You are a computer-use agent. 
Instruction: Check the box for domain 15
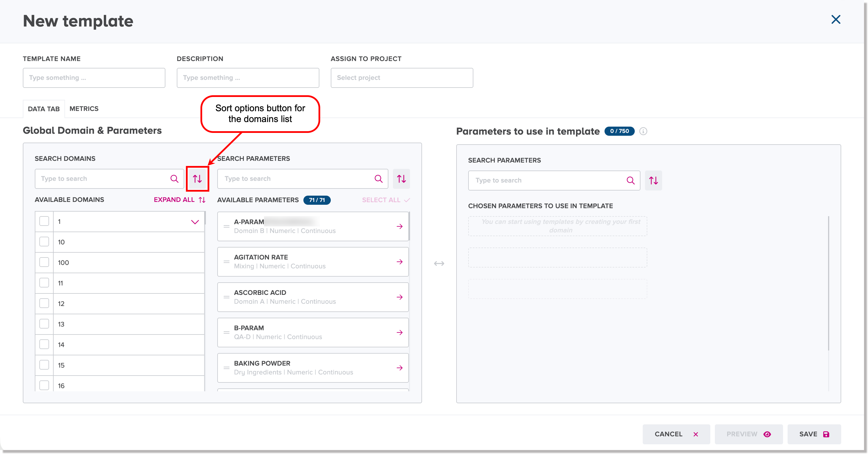tap(44, 365)
